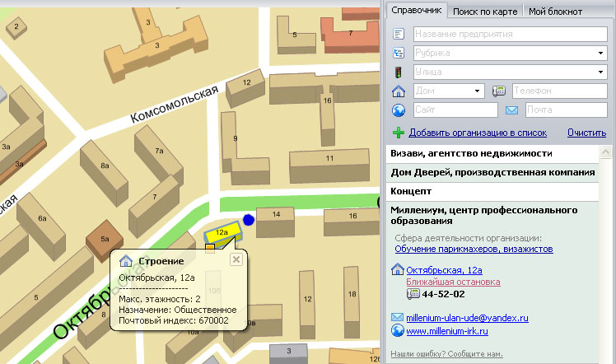Close the Строение info popup
The height and width of the screenshot is (364, 616).
236,259
